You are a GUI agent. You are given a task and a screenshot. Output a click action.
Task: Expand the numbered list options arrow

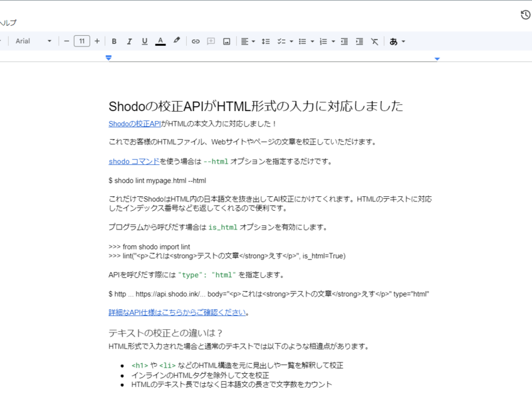point(333,41)
